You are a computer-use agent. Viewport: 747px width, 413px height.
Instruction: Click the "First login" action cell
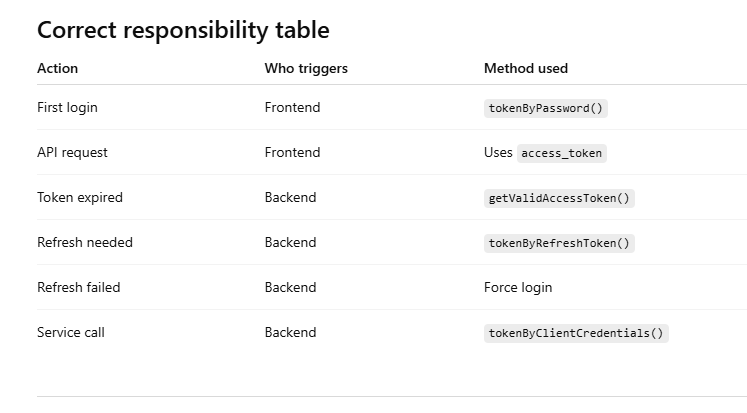pyautogui.click(x=67, y=107)
